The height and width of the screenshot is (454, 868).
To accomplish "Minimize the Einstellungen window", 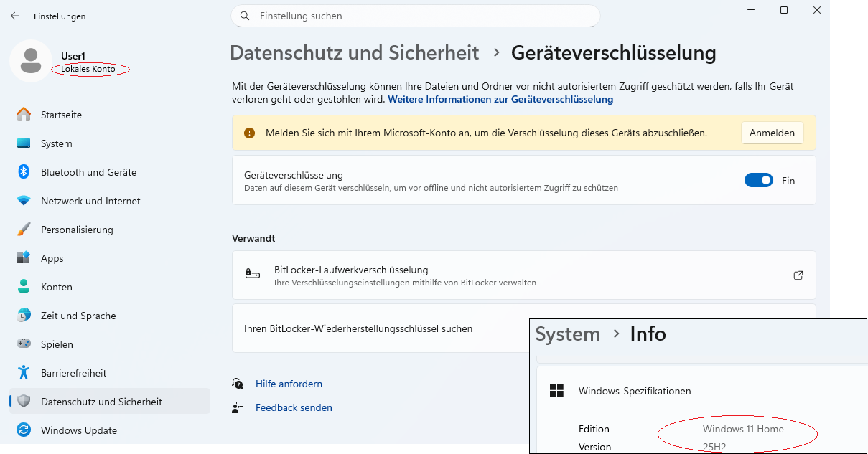I will pos(751,10).
